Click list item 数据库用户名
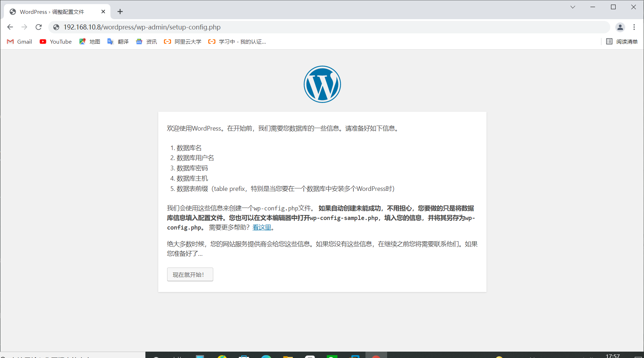The image size is (644, 358). click(196, 158)
